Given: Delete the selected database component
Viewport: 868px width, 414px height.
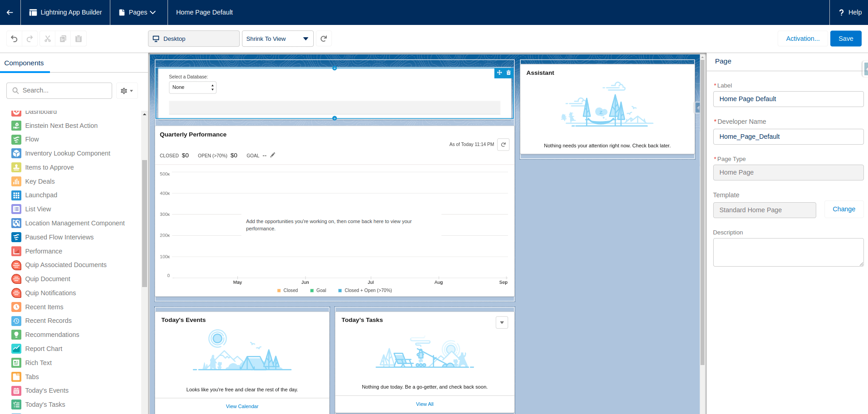Looking at the screenshot, I should pos(508,73).
